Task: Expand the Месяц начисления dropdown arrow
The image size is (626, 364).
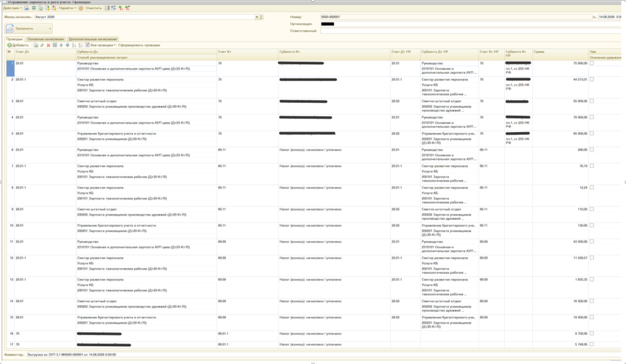Action: click(x=257, y=17)
